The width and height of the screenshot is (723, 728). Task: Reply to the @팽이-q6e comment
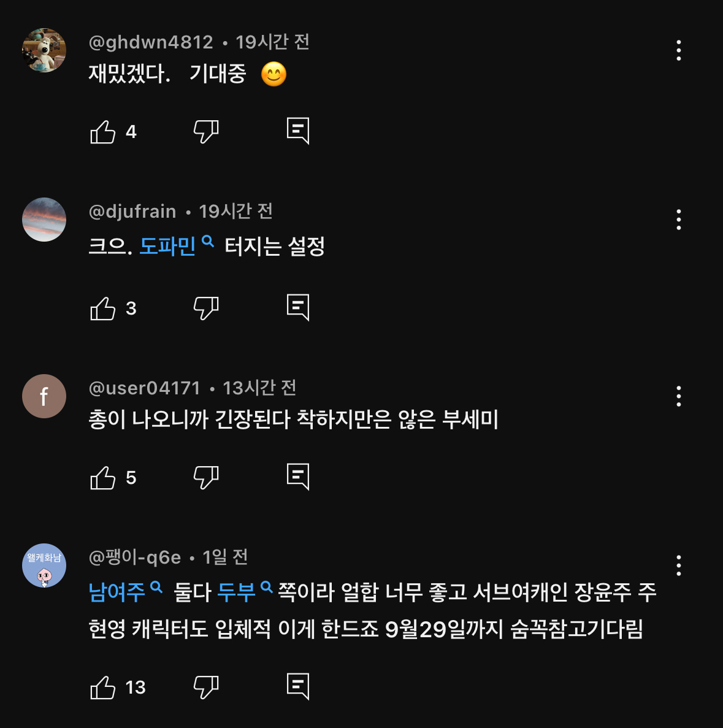pos(298,687)
